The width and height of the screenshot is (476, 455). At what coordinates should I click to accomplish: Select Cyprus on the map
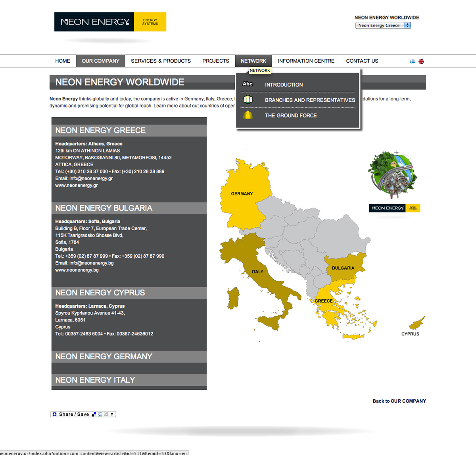[416, 324]
